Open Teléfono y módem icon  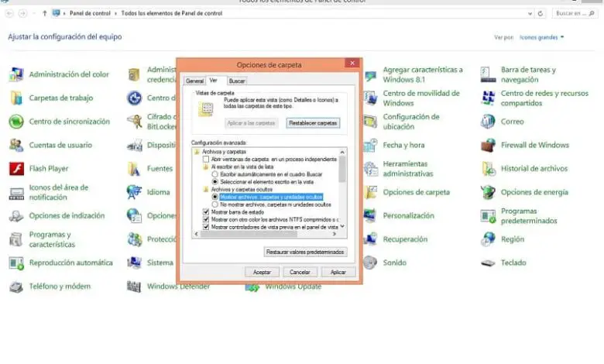point(16,287)
